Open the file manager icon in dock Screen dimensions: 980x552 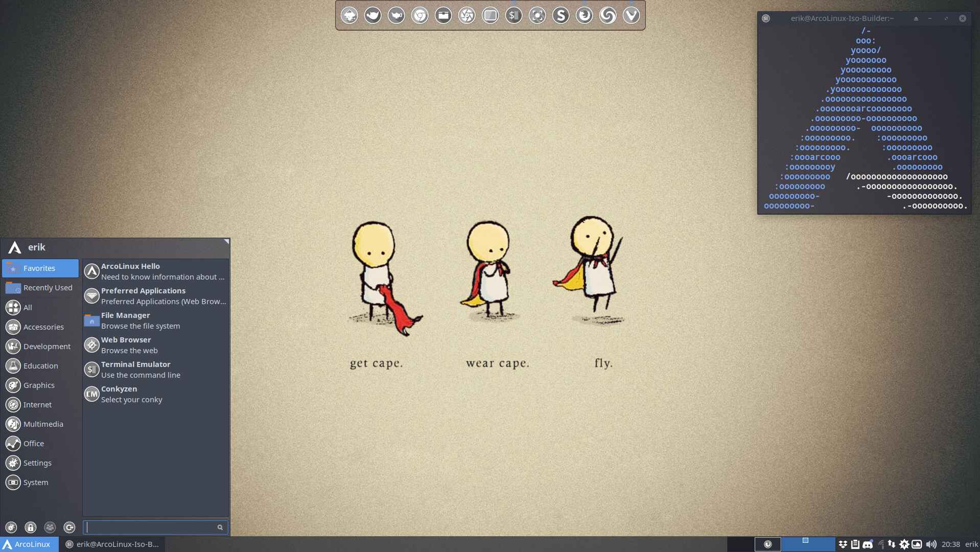(444, 15)
